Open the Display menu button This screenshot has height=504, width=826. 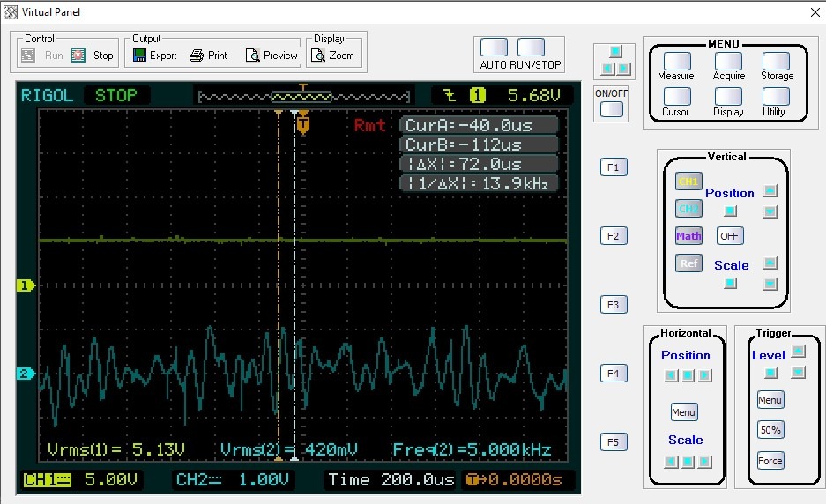coord(728,97)
